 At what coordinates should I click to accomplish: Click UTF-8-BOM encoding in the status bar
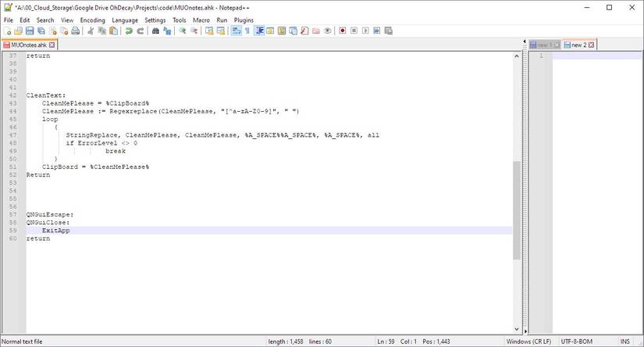577,342
